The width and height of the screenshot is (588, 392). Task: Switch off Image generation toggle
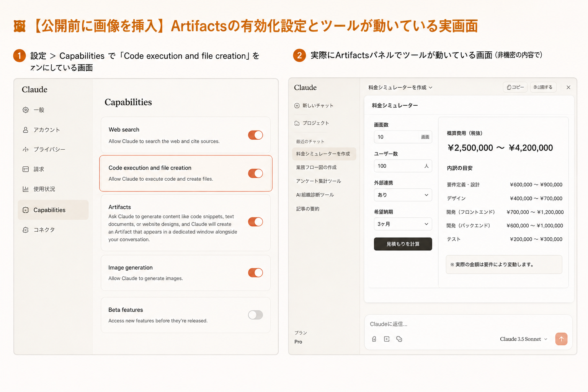coord(255,273)
